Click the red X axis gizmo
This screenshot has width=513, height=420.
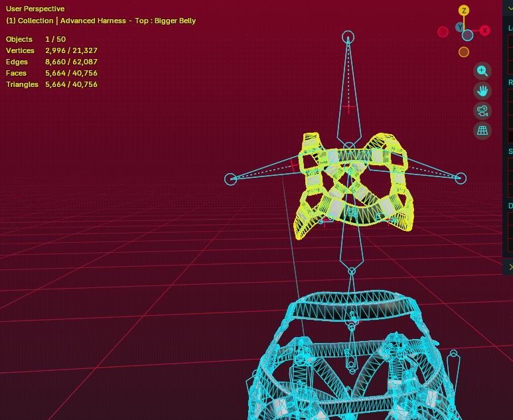(484, 31)
